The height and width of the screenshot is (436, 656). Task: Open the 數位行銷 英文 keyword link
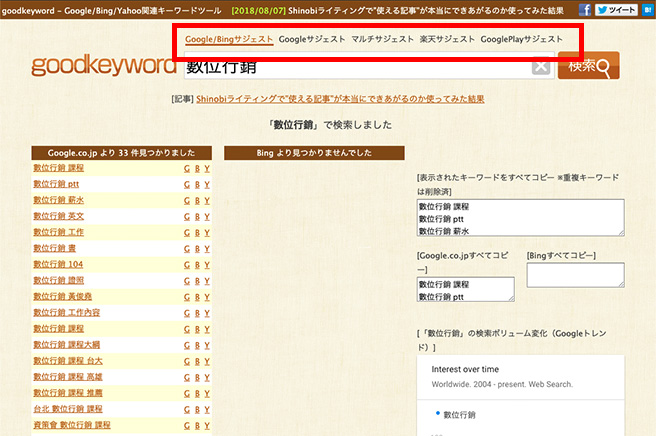point(59,216)
